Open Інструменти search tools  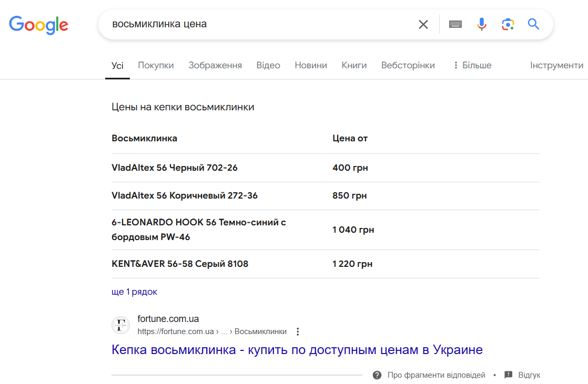[x=557, y=65]
